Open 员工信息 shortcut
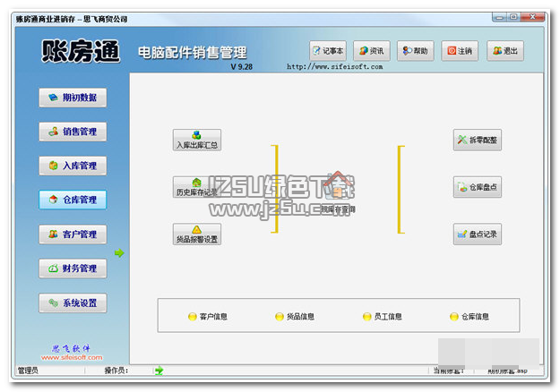 tap(382, 317)
